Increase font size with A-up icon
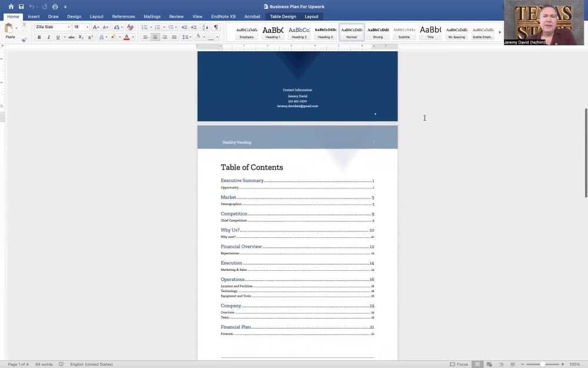 96,27
